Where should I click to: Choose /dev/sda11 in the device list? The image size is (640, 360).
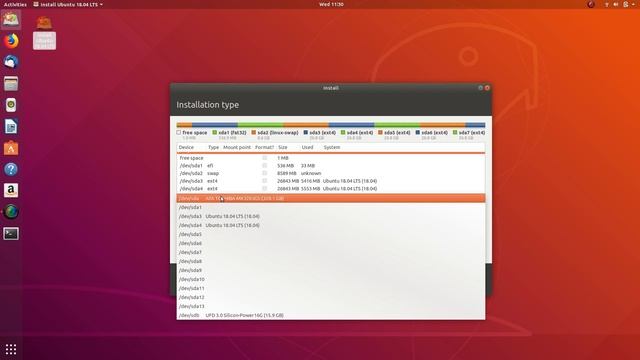(331, 288)
